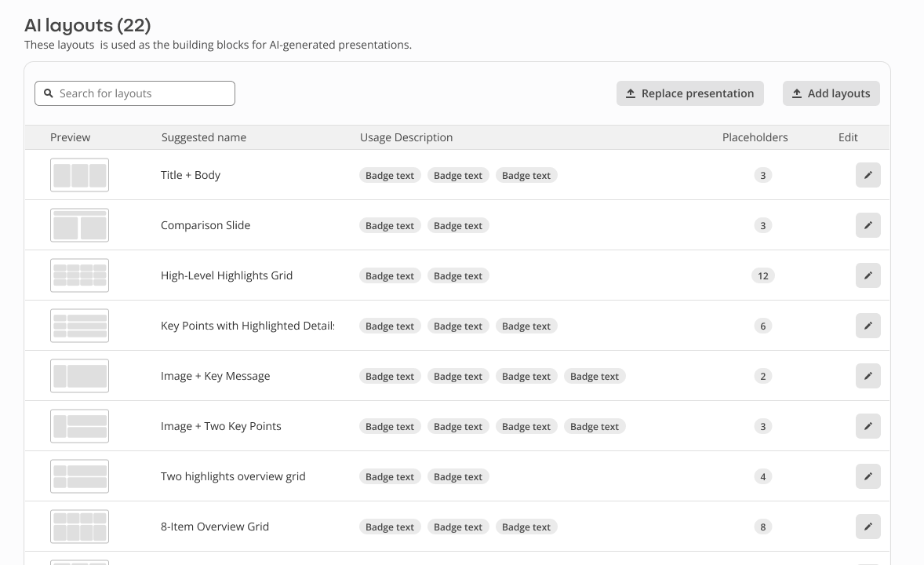
Task: Select the 8-Item Overview Grid name
Action: tap(214, 526)
